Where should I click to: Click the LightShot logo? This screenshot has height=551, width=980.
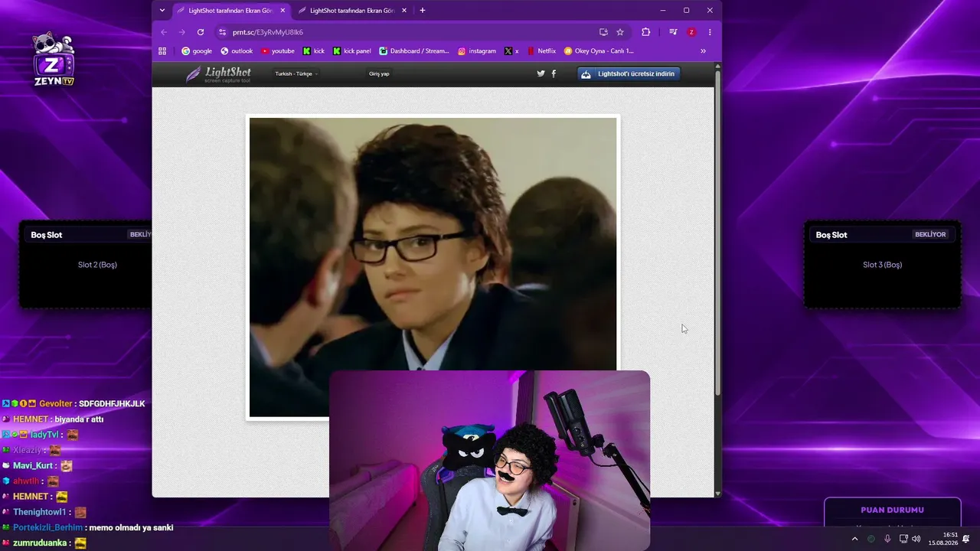tap(218, 74)
